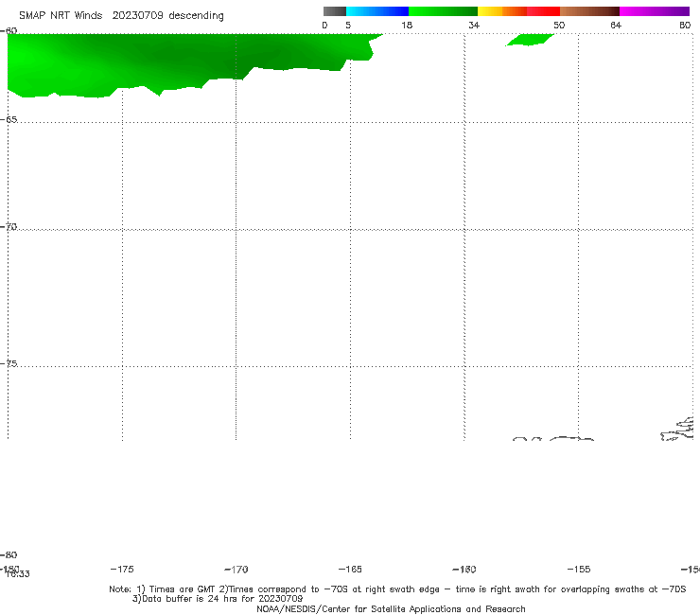Screen dimensions: 700x615
Task: Click the -70 latitude axis label
Action: [x=9, y=227]
